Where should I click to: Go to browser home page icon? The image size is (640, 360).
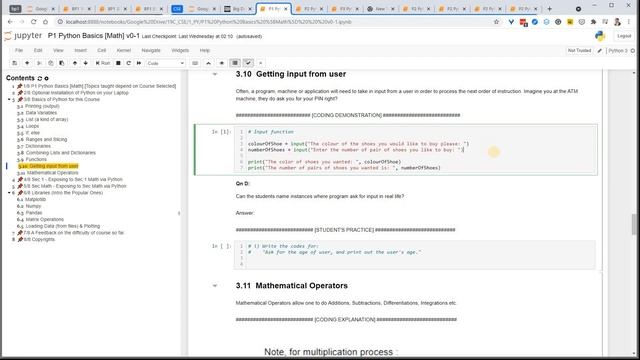[45, 22]
